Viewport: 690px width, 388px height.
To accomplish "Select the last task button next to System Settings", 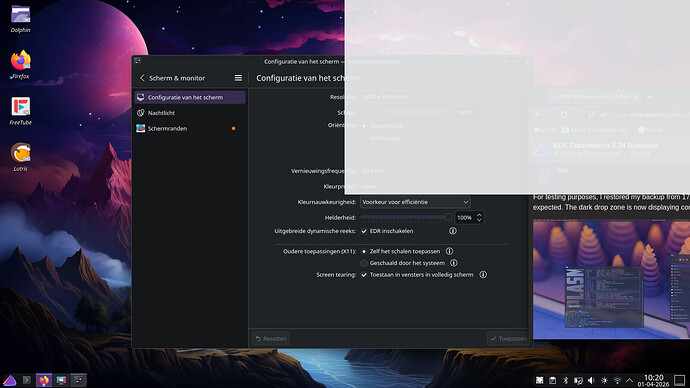I will (78, 380).
